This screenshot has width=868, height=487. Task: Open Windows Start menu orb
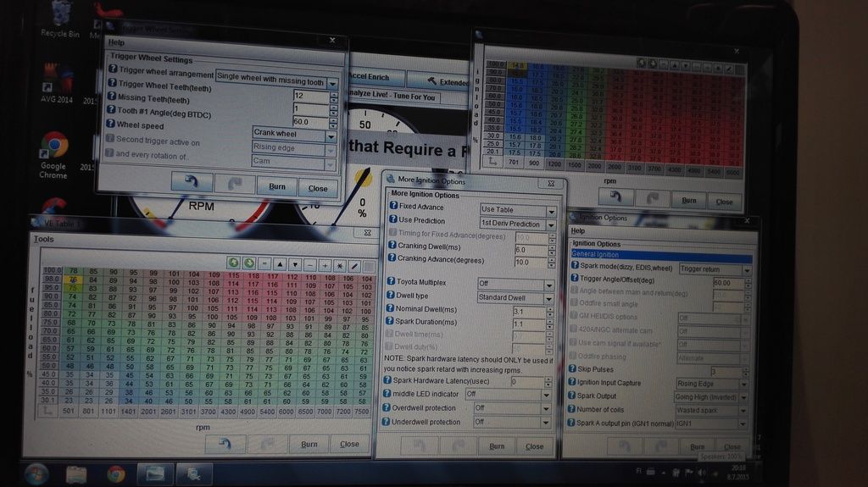pyautogui.click(x=36, y=474)
